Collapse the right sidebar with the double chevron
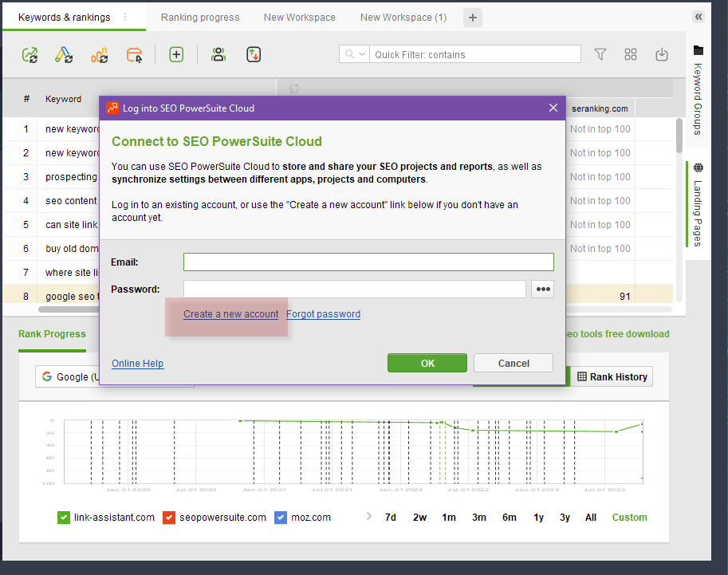728x575 pixels. (x=698, y=18)
